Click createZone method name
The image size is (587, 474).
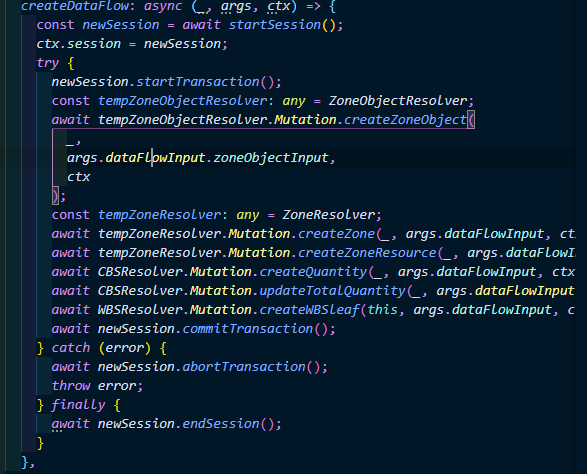coord(336,234)
